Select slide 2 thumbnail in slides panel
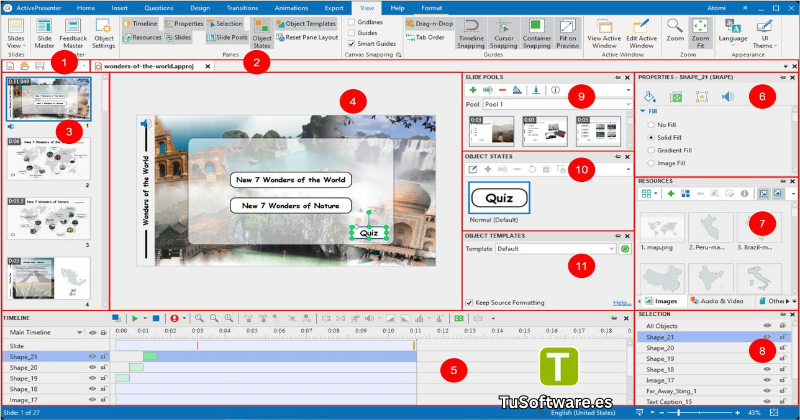The width and height of the screenshot is (800, 420). (x=49, y=160)
